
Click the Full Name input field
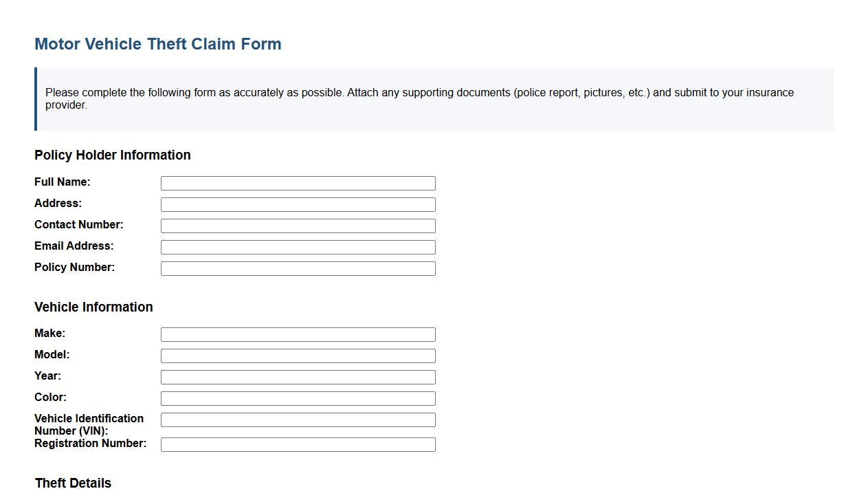click(298, 182)
